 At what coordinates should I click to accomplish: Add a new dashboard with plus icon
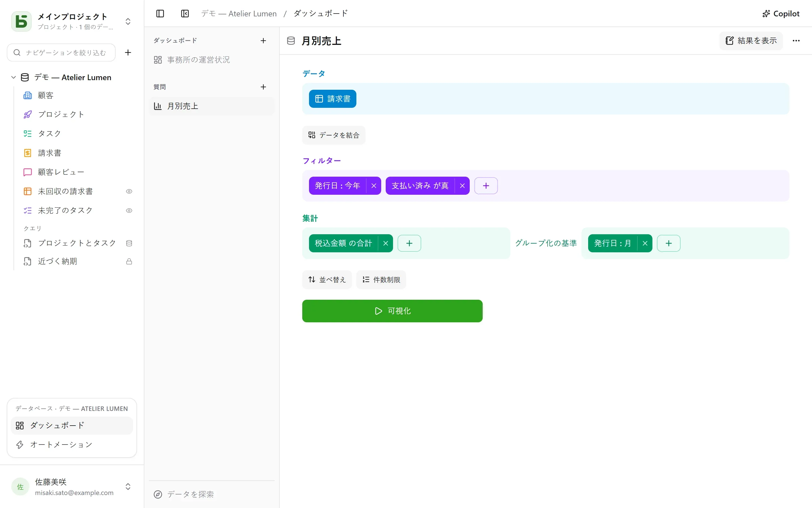click(x=263, y=41)
